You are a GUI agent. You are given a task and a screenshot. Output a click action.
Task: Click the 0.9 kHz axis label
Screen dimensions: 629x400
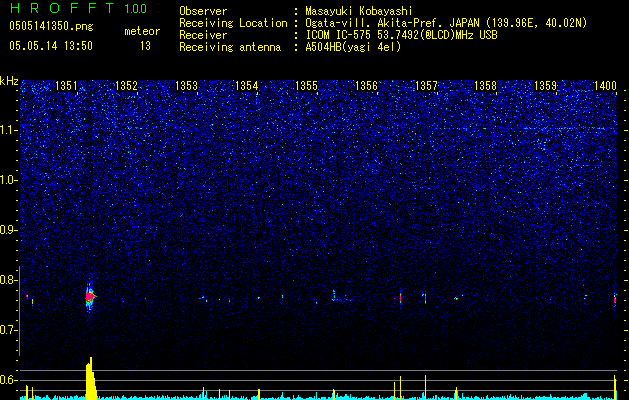coord(9,230)
